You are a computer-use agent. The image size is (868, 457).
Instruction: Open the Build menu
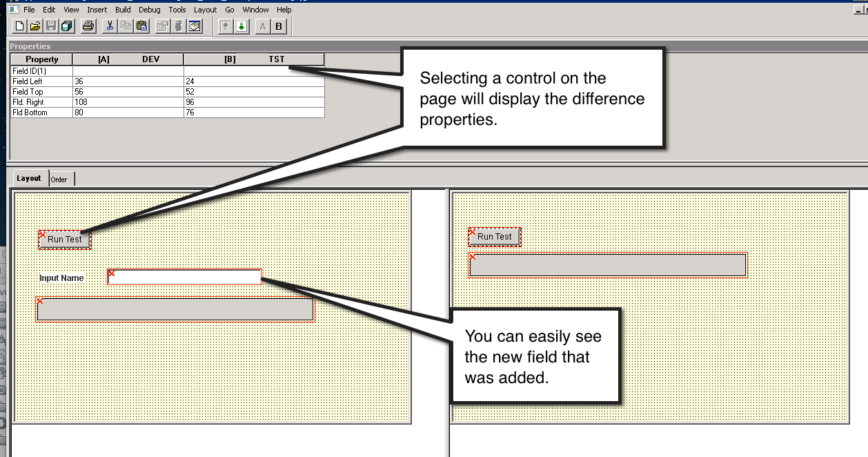pos(124,10)
